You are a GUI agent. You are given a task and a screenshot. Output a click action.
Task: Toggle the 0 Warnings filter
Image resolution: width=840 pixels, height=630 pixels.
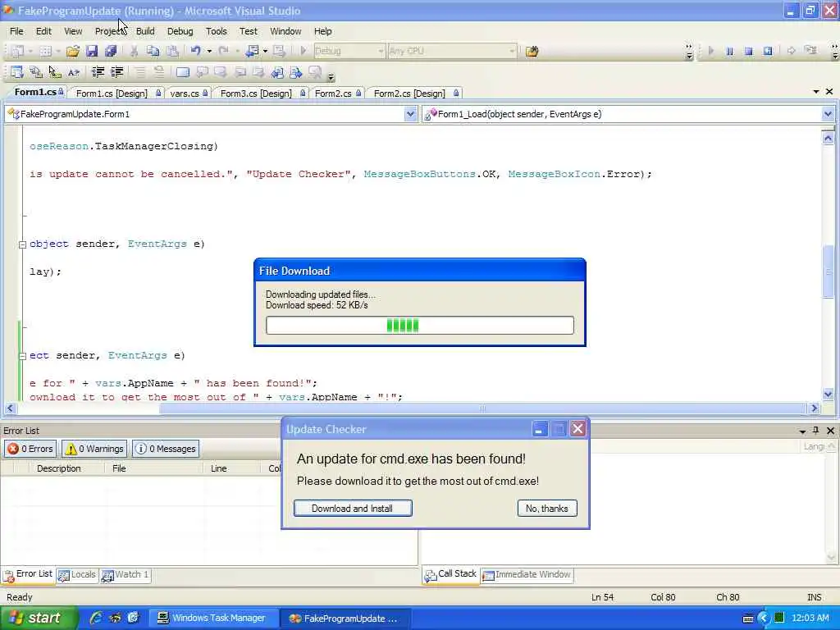94,449
